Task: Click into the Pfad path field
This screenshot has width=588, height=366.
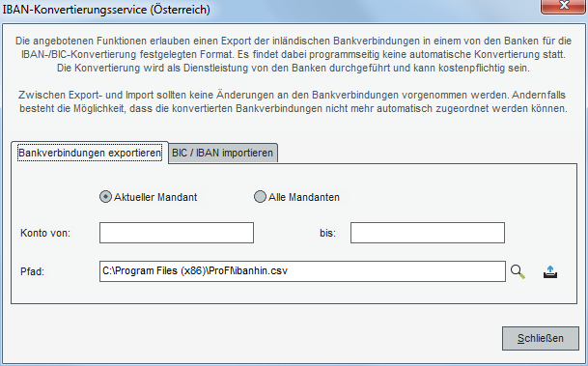Action: coord(302,271)
